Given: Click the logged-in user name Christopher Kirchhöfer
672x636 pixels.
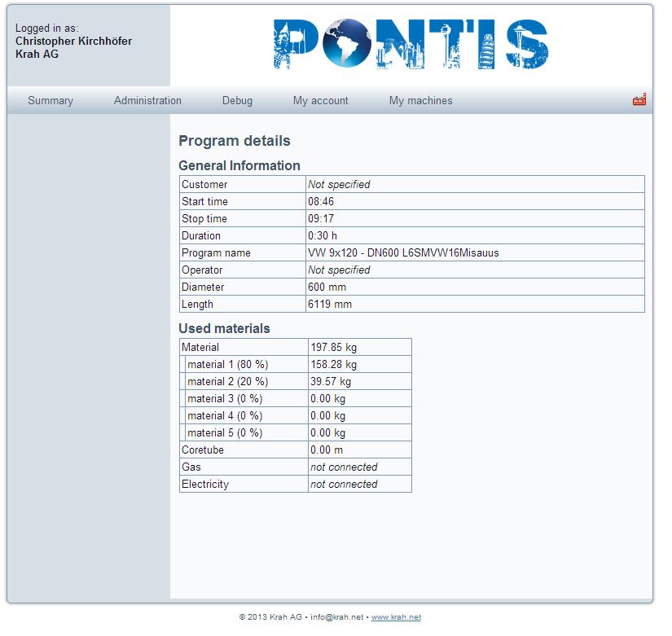Looking at the screenshot, I should click(73, 42).
